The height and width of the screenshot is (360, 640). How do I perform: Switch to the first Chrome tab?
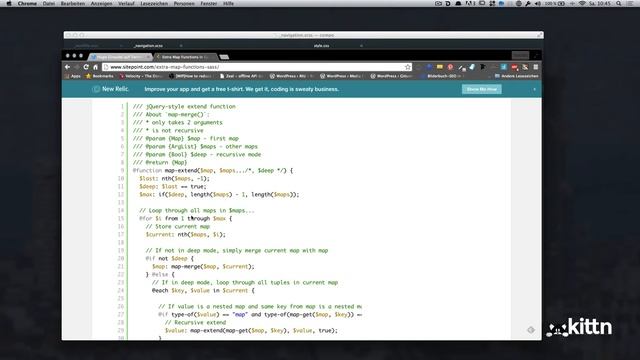(119, 57)
